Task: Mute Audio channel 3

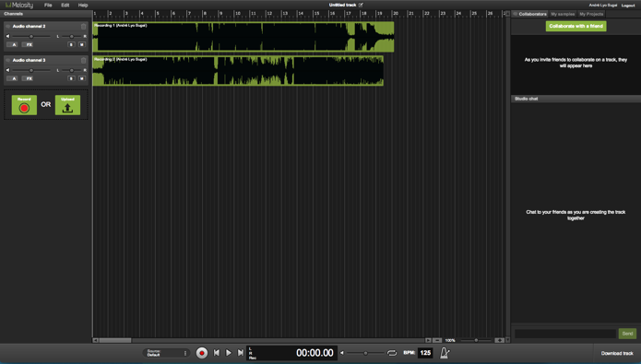Action: pyautogui.click(x=82, y=78)
